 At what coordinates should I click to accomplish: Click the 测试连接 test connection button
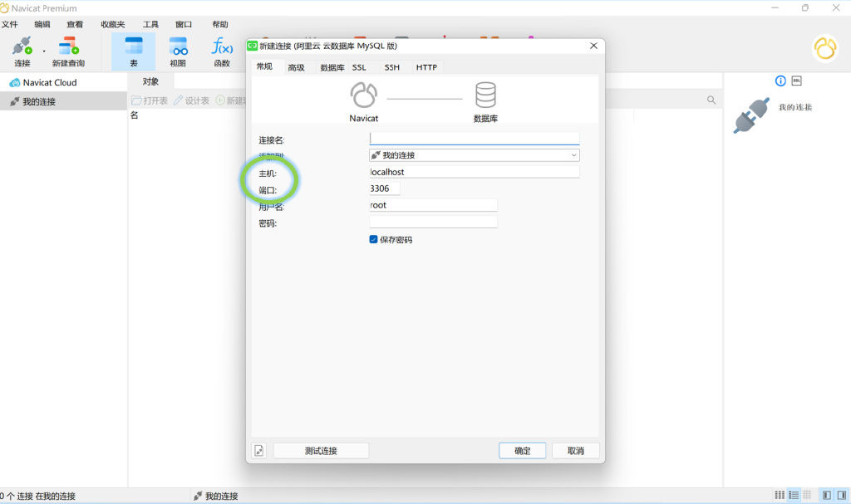click(x=321, y=450)
